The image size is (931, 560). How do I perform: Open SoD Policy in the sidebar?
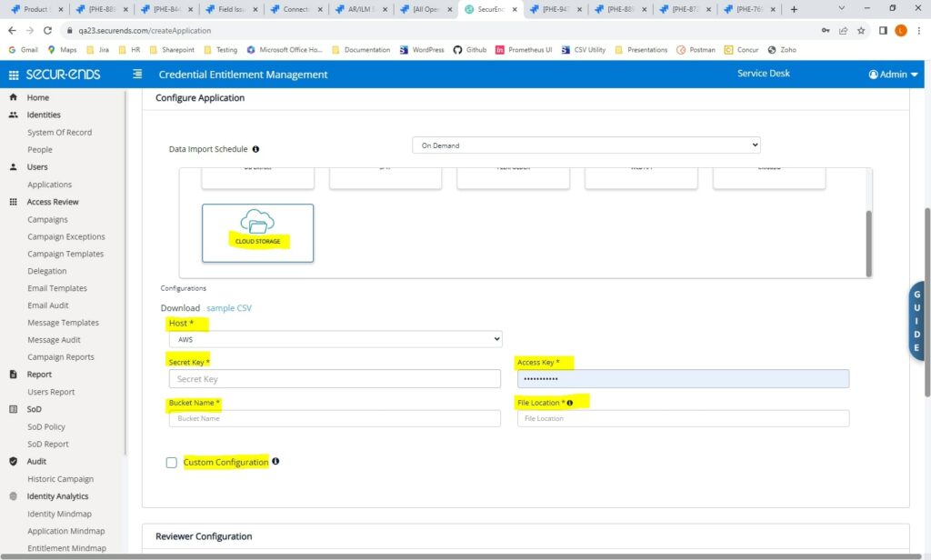46,427
